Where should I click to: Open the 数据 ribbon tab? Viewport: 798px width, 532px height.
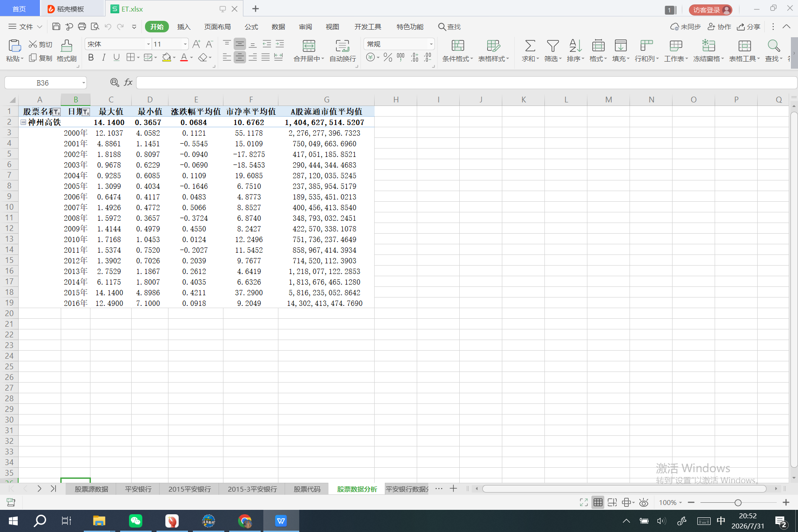click(x=278, y=27)
